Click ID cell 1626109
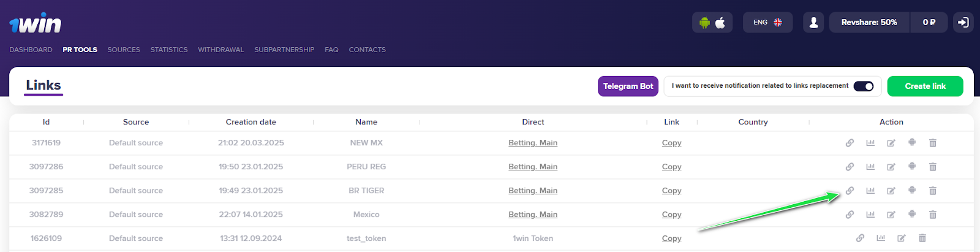The image size is (980, 252). 46,239
